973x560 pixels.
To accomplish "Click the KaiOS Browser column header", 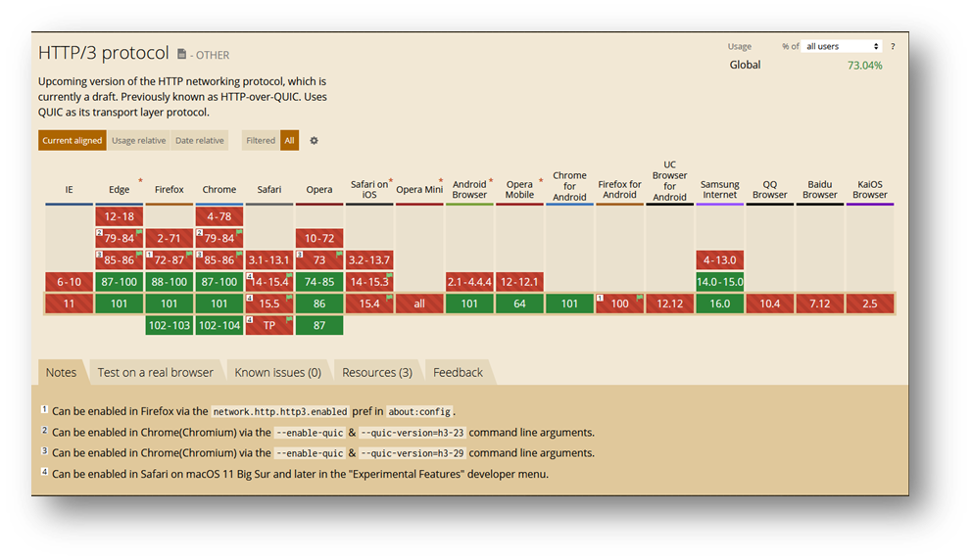I will click(x=869, y=189).
